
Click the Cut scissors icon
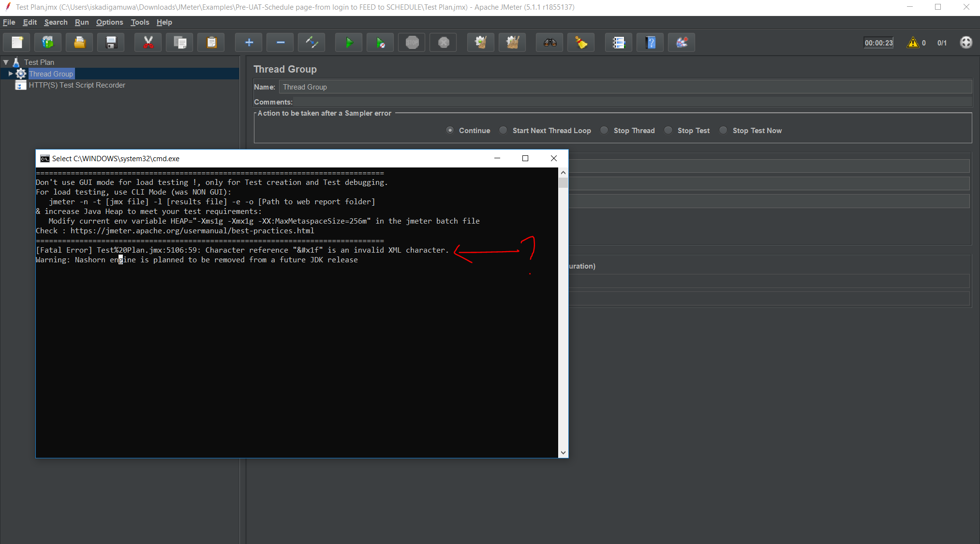click(x=148, y=43)
